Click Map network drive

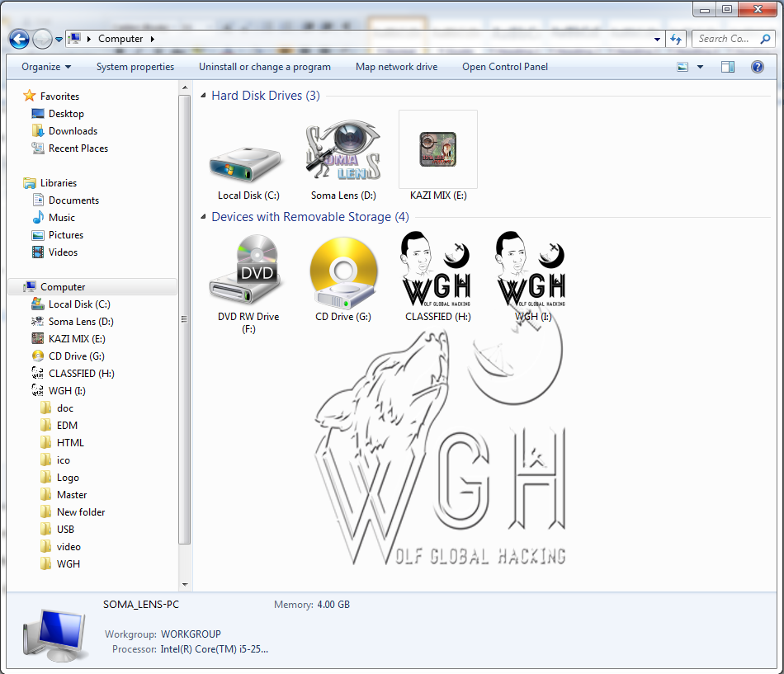(396, 67)
